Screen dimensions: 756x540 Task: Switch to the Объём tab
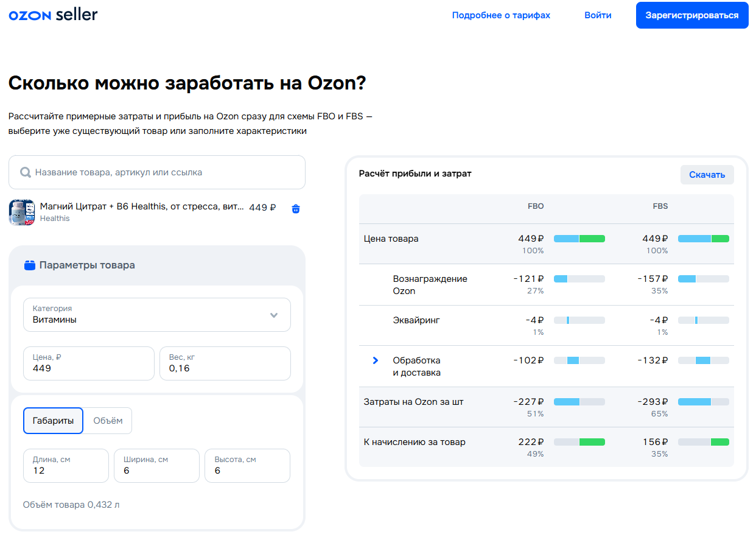pos(108,421)
